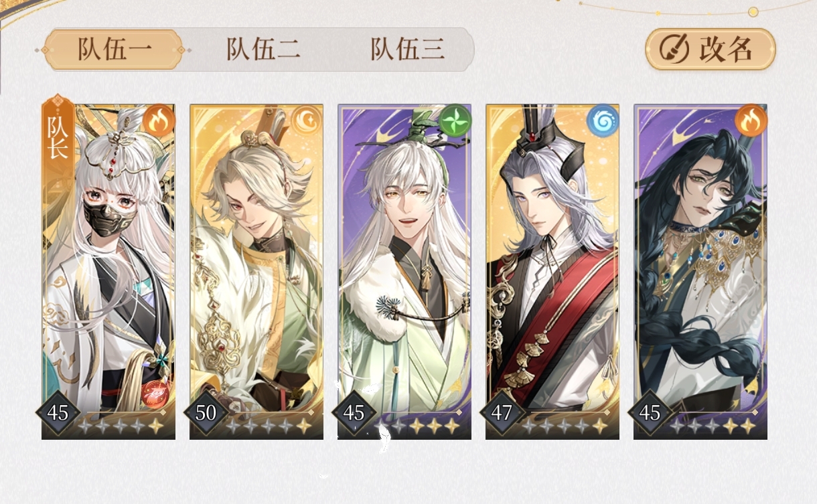
Task: Select the 队伍三 team tab
Action: [x=408, y=50]
